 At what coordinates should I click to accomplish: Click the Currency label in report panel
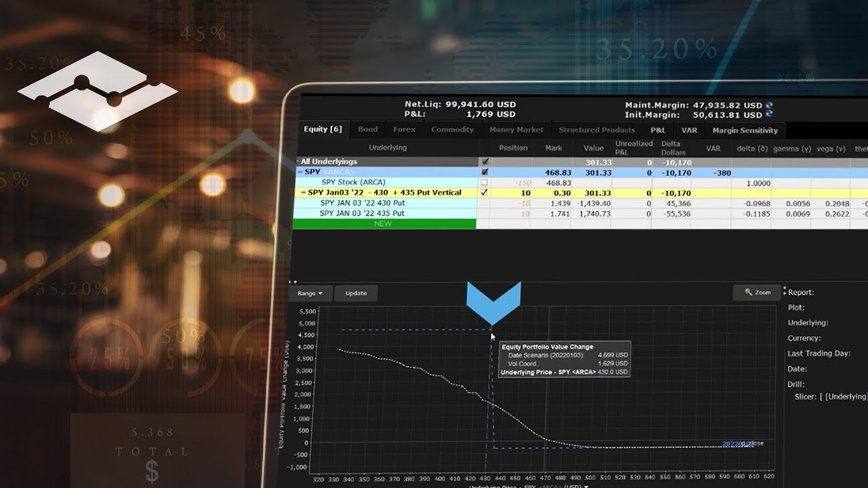click(804, 338)
